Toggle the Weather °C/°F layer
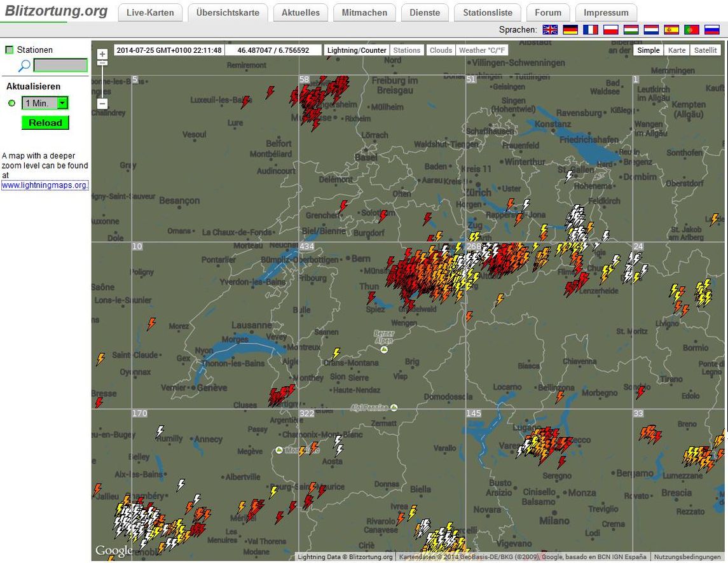Viewport: 728px width, 563px height. tap(482, 50)
